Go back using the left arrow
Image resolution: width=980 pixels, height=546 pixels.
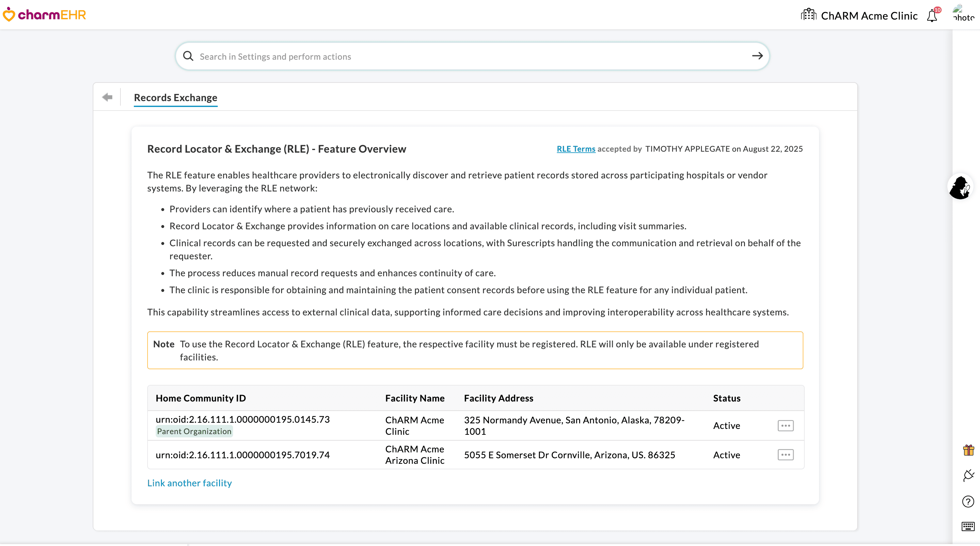coord(107,97)
